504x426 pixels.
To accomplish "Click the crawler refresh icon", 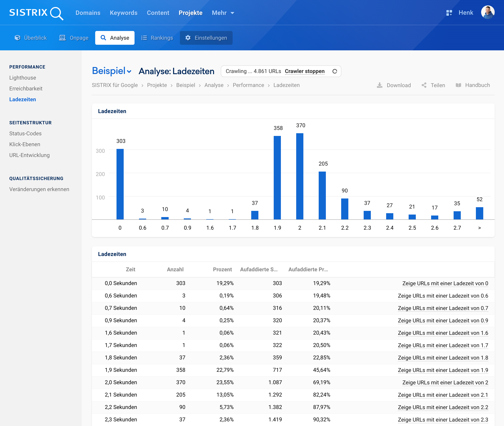I will 335,71.
